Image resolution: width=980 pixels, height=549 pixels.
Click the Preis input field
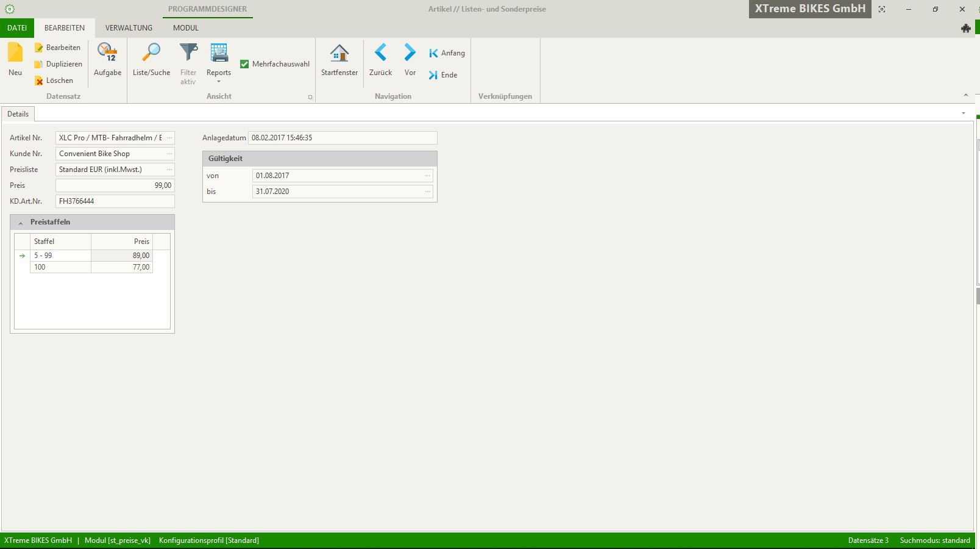115,185
